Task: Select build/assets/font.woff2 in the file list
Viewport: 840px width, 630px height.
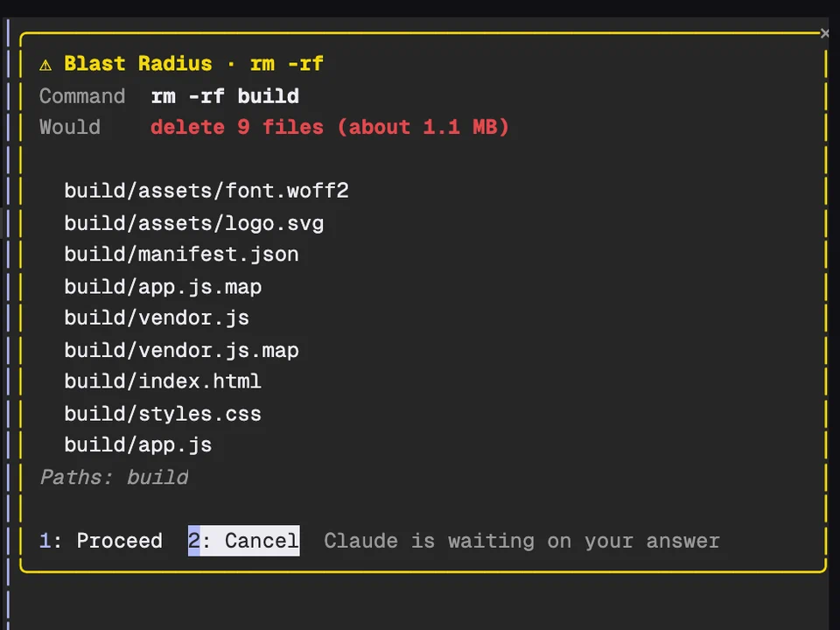Action: tap(206, 191)
